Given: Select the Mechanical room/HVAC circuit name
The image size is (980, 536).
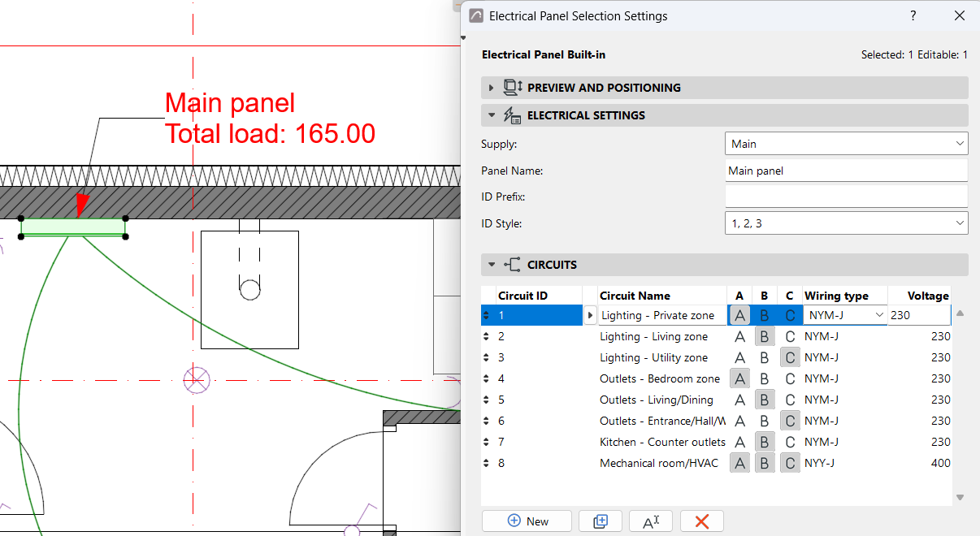Looking at the screenshot, I should pos(659,463).
